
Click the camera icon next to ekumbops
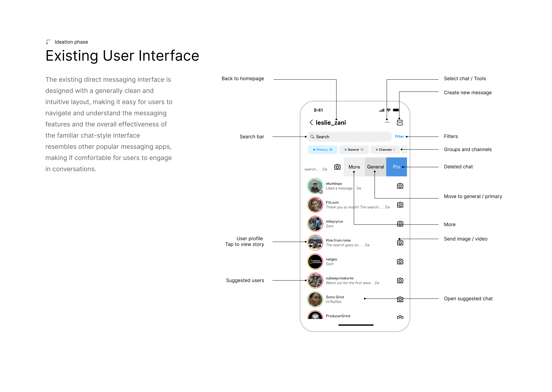click(x=400, y=186)
